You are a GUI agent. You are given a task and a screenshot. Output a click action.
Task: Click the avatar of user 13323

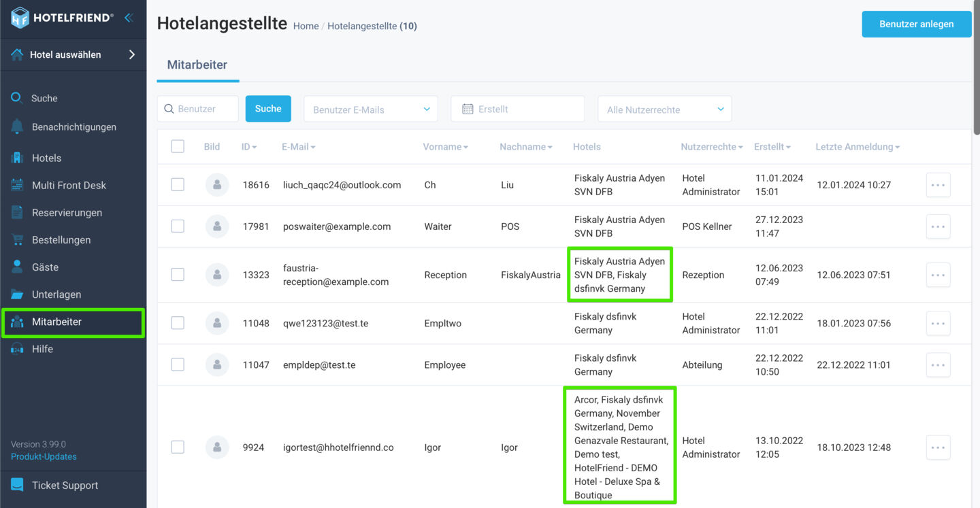point(216,275)
